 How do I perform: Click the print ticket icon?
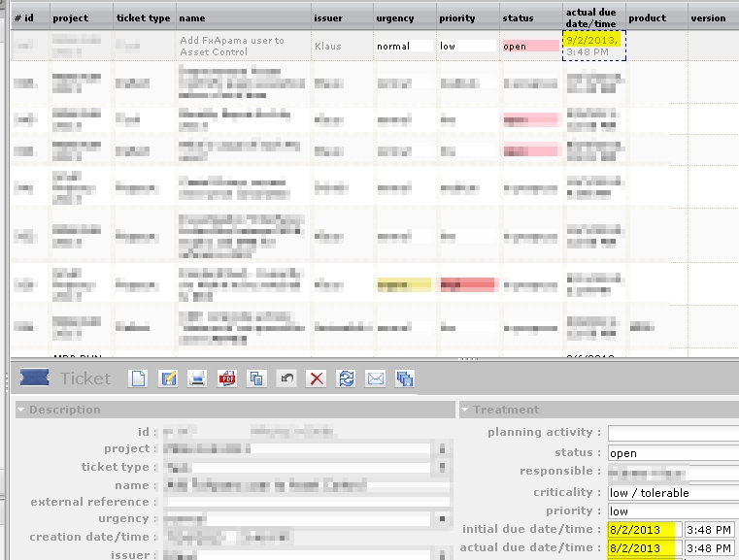(x=197, y=379)
